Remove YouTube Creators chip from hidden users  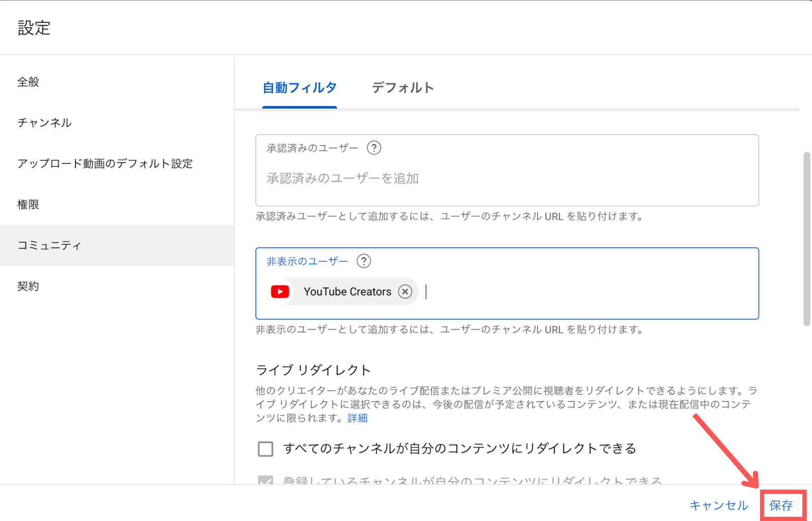point(405,291)
